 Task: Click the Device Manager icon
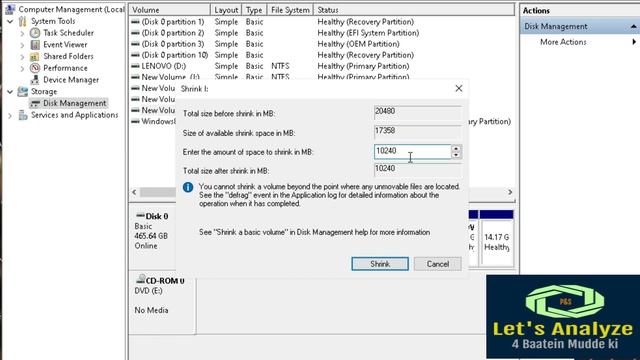pyautogui.click(x=35, y=80)
